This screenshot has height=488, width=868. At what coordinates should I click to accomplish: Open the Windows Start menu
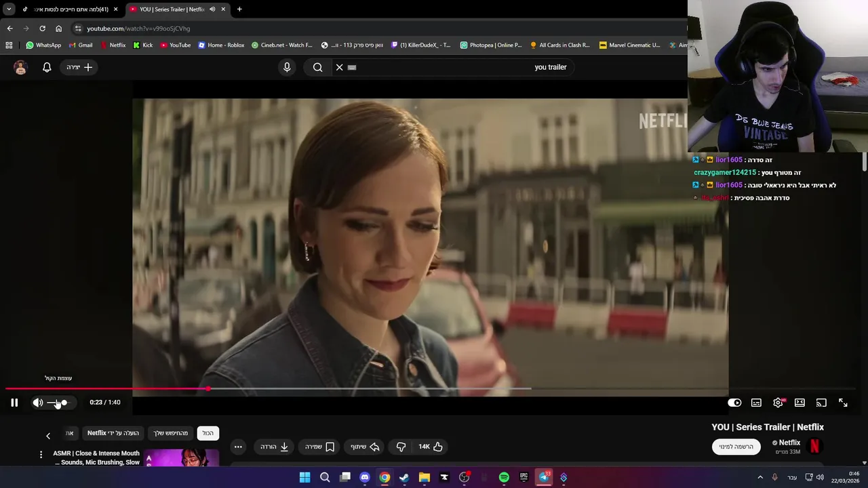tap(305, 477)
